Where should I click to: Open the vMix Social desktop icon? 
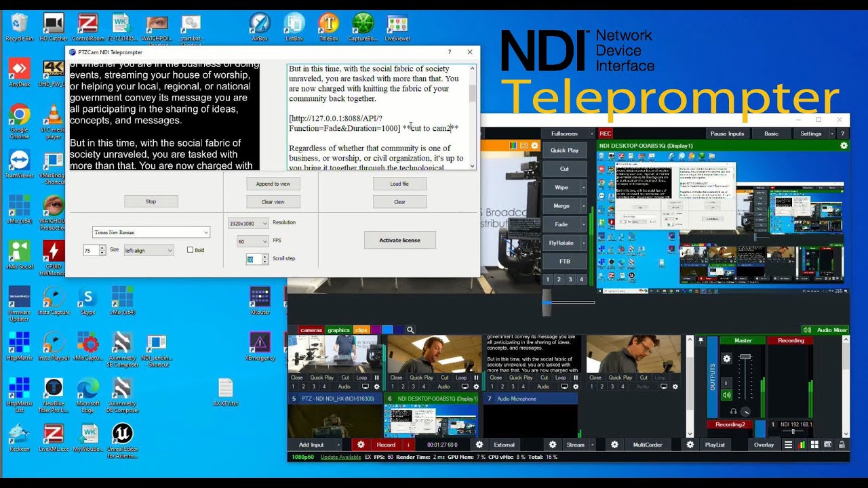[x=19, y=256]
